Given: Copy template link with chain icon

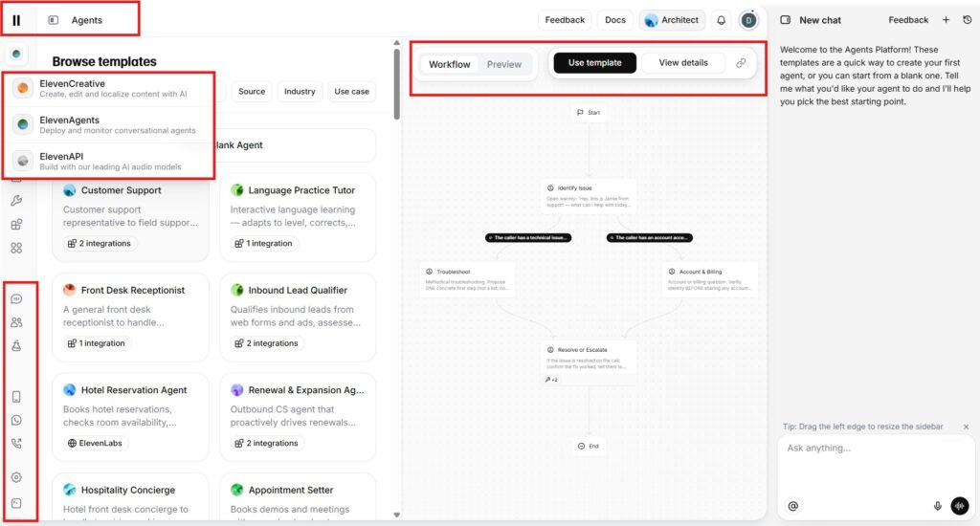Looking at the screenshot, I should (741, 62).
